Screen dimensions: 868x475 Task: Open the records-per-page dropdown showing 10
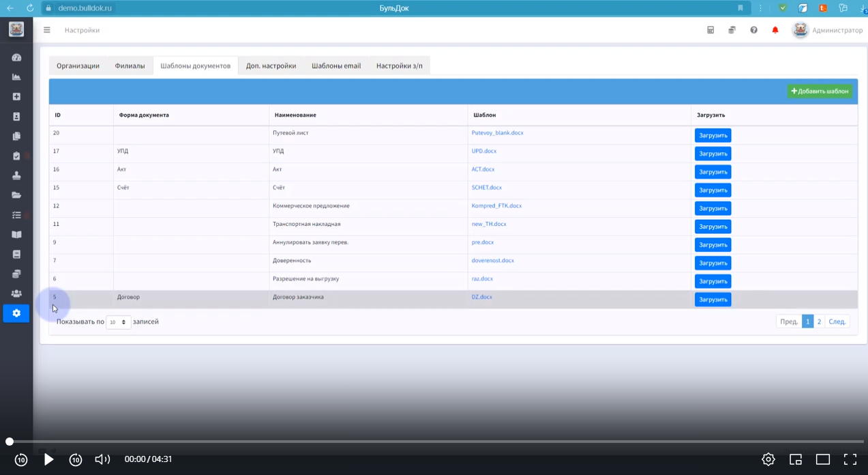click(x=118, y=322)
